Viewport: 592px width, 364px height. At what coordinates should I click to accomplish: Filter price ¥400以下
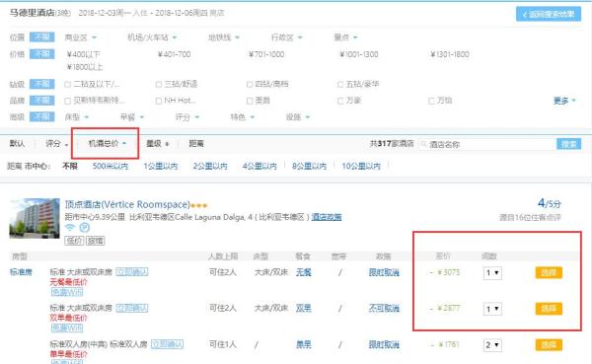tap(84, 54)
